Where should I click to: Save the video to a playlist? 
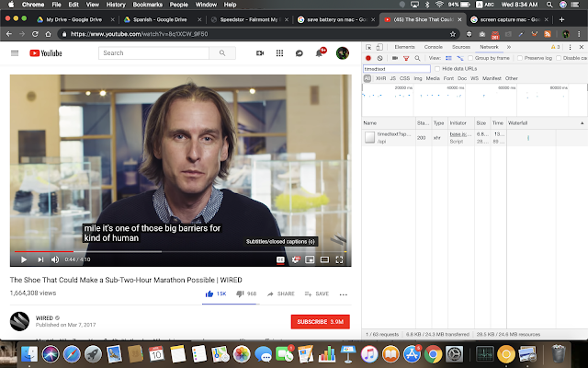tap(317, 293)
